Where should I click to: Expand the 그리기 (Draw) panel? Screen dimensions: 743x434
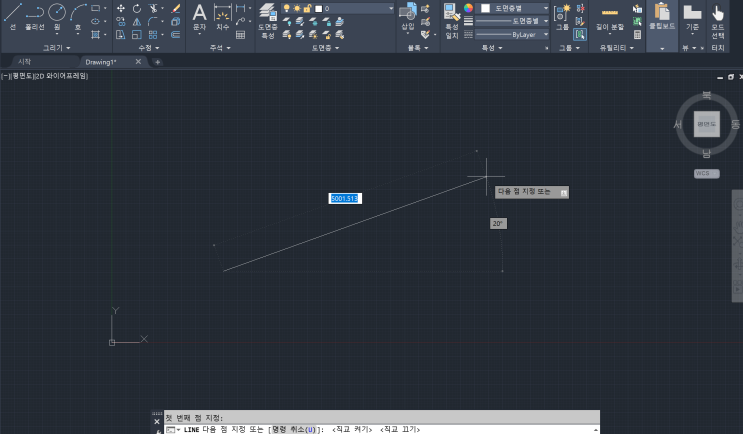(56, 48)
